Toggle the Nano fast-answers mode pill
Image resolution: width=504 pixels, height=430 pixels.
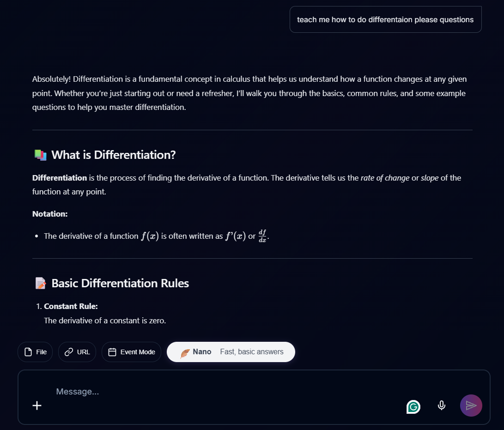[231, 351]
